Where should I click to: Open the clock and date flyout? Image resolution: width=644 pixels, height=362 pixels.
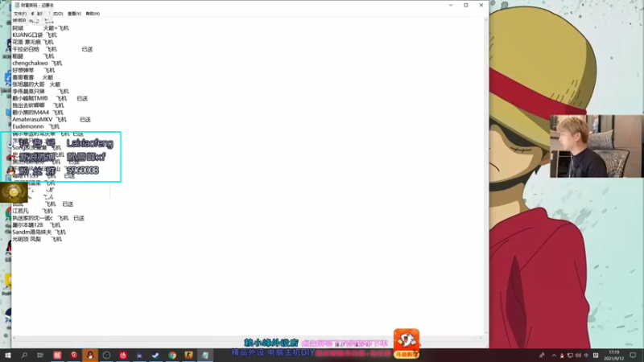pyautogui.click(x=614, y=356)
